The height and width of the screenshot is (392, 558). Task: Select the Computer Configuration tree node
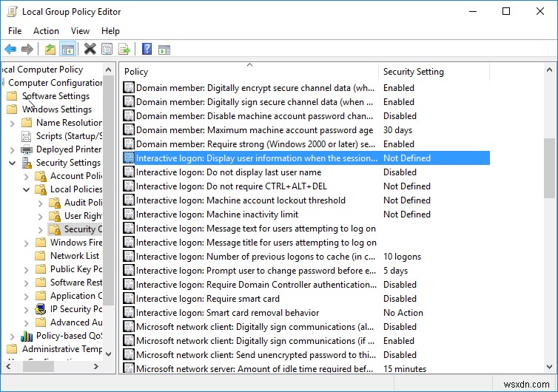[56, 83]
